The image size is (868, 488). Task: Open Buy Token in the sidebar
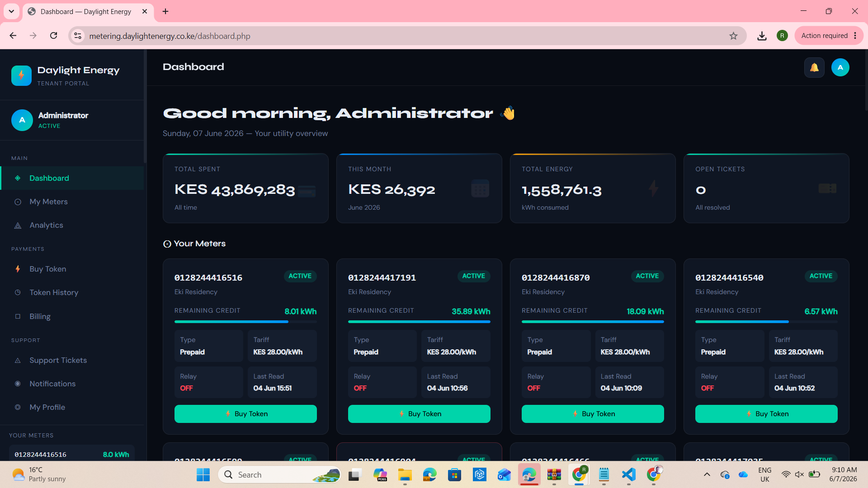tap(72, 269)
